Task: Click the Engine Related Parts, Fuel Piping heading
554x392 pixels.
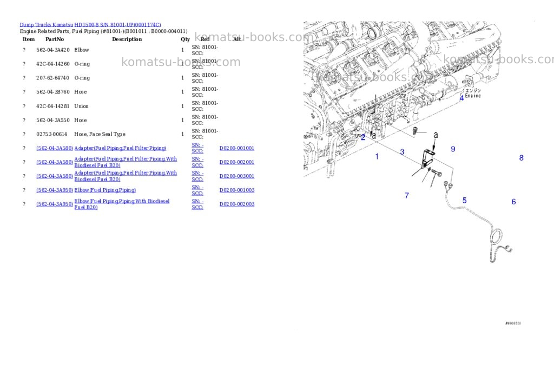Action: 103,31
